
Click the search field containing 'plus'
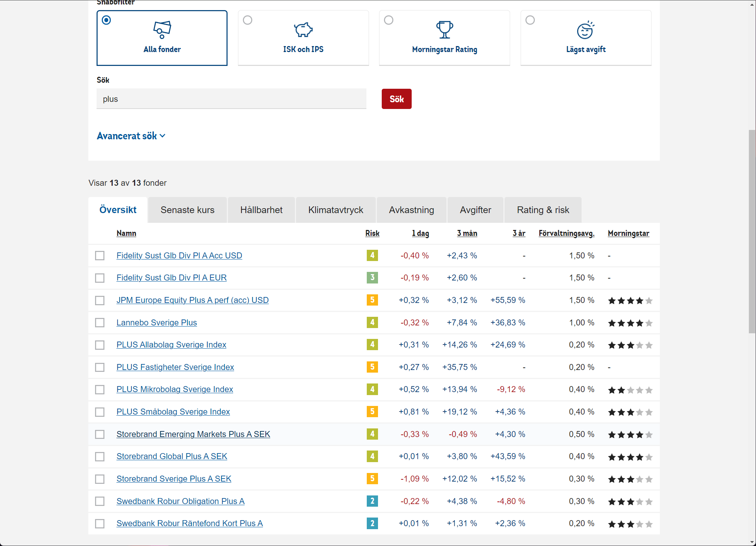tap(231, 99)
